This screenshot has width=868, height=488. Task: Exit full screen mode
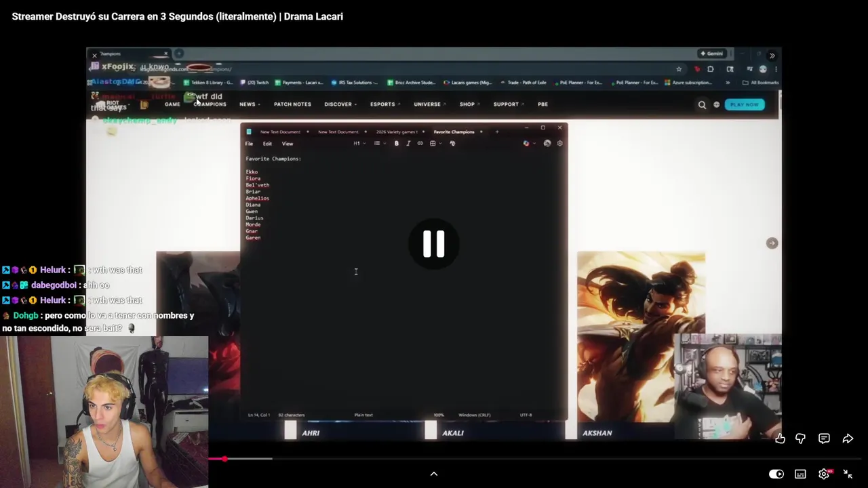[x=848, y=474]
